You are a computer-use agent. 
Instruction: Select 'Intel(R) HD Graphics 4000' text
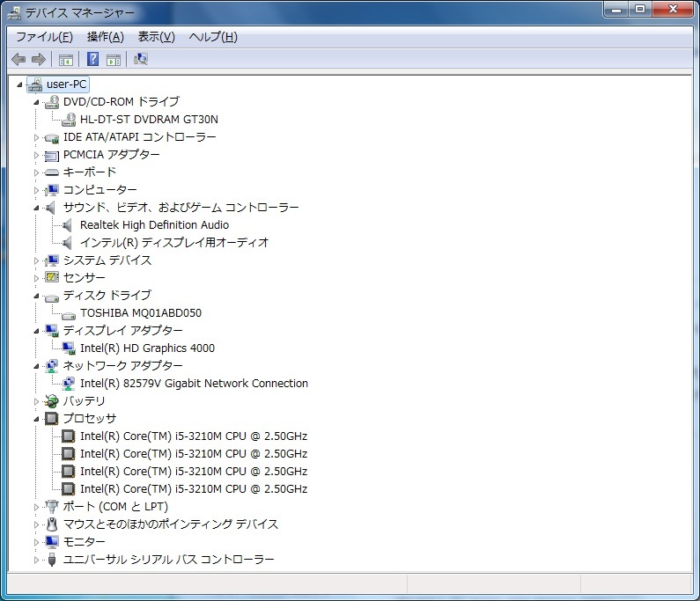(147, 348)
